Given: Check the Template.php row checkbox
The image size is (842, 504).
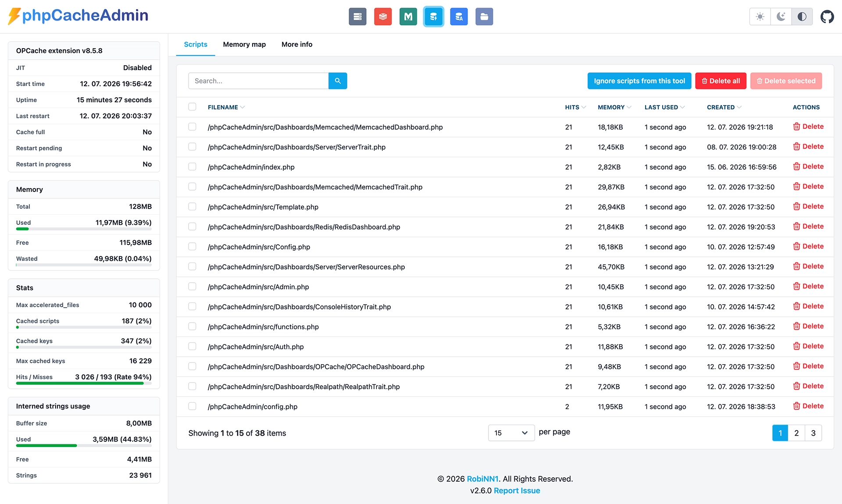Looking at the screenshot, I should (x=192, y=206).
